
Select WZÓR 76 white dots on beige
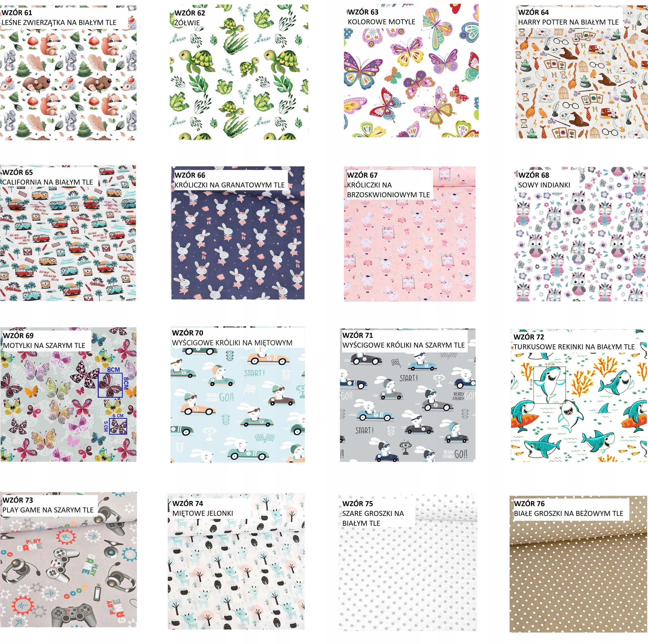coord(579,564)
